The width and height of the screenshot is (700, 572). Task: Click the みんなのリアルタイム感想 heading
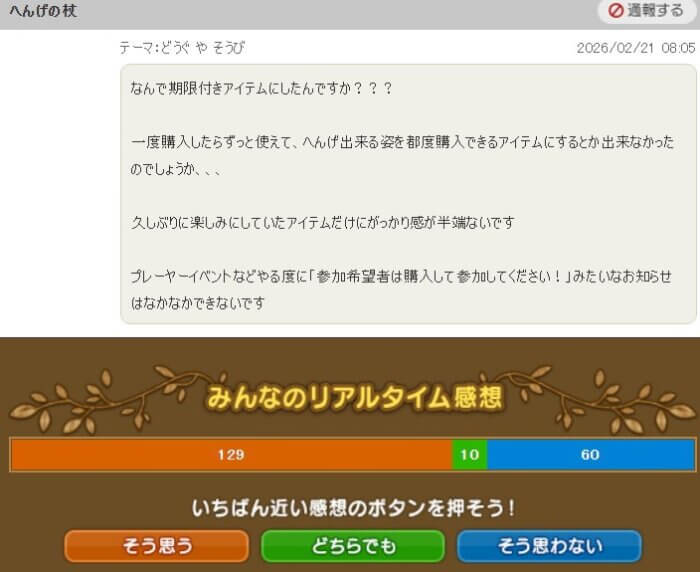click(x=354, y=398)
